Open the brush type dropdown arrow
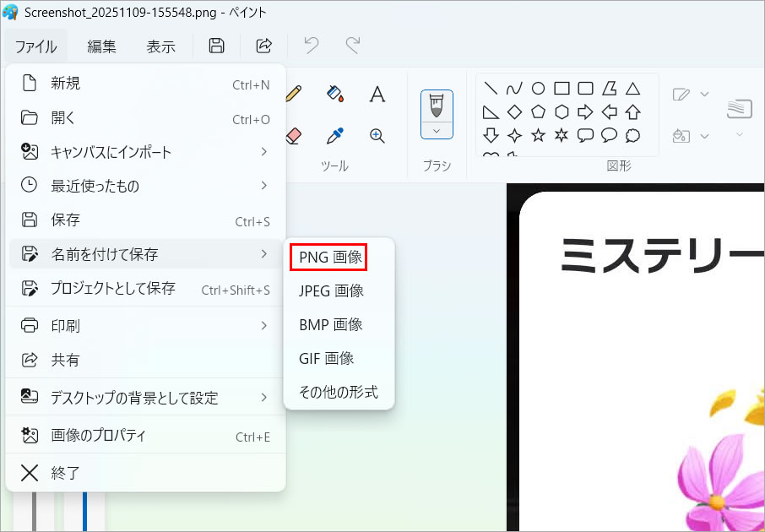Image resolution: width=765 pixels, height=532 pixels. click(437, 130)
